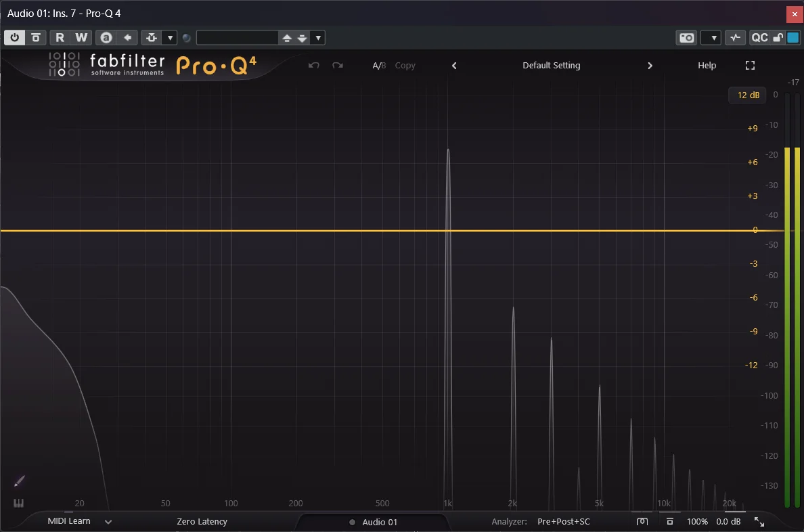Click the 100% gain scale control
Image resolution: width=804 pixels, height=532 pixels.
[x=697, y=521]
